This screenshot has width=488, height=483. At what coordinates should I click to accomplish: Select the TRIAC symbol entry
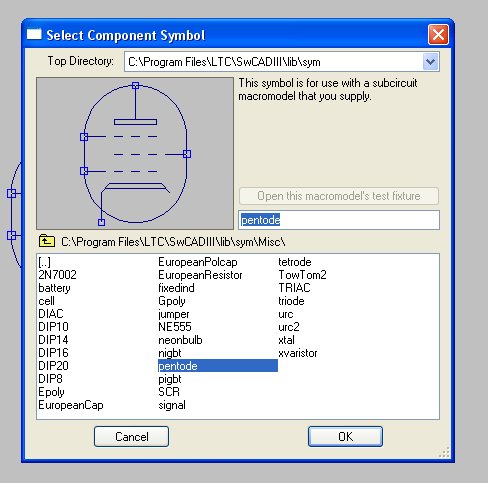tap(294, 288)
